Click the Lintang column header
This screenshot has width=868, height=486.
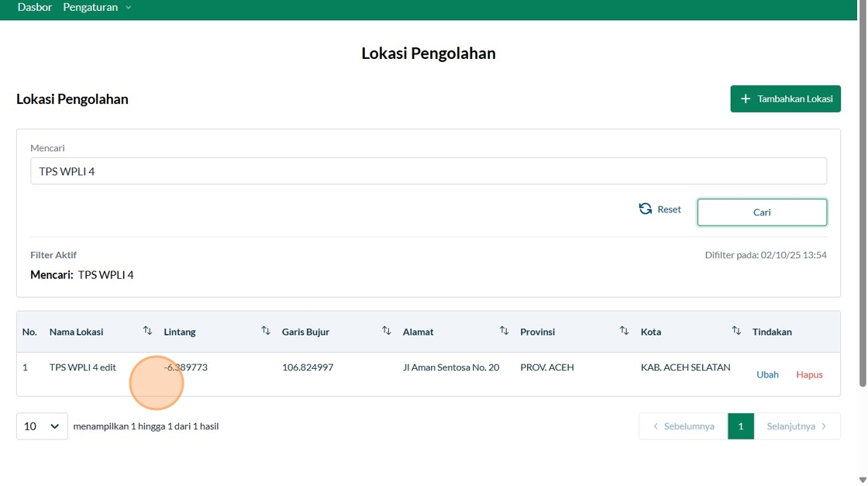(x=180, y=332)
